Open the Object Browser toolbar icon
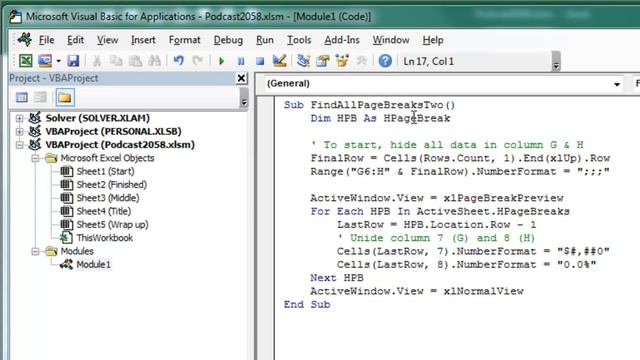The width and height of the screenshot is (640, 360). click(x=342, y=61)
